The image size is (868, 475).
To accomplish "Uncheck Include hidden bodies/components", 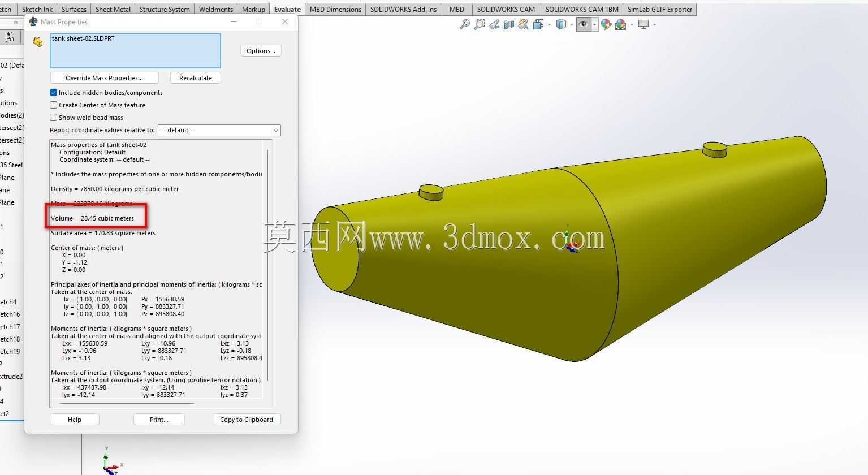I will pos(54,93).
